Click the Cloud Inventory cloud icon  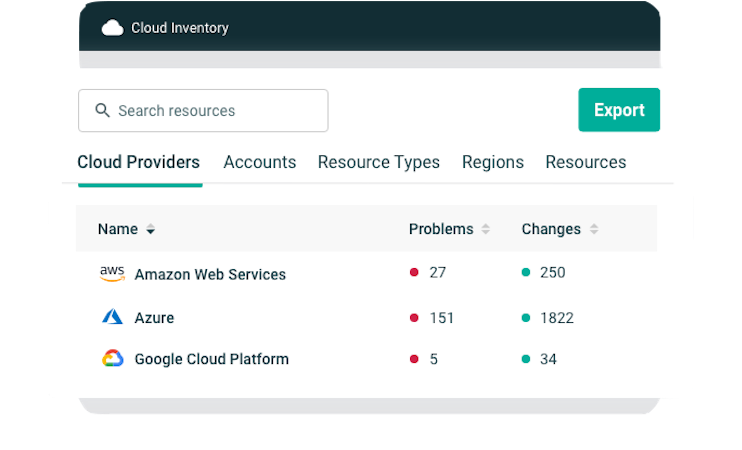(x=112, y=28)
